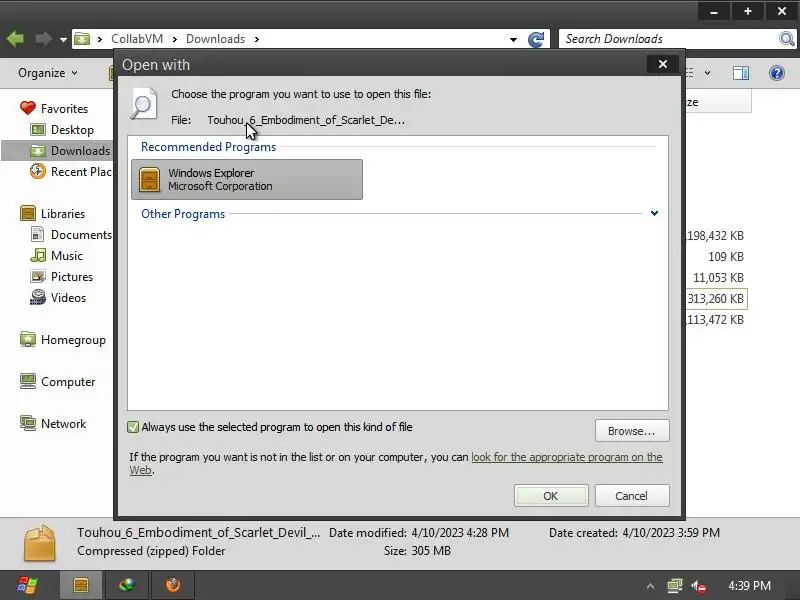This screenshot has width=800, height=600.
Task: Show hidden tray icons arrow
Action: [x=650, y=586]
